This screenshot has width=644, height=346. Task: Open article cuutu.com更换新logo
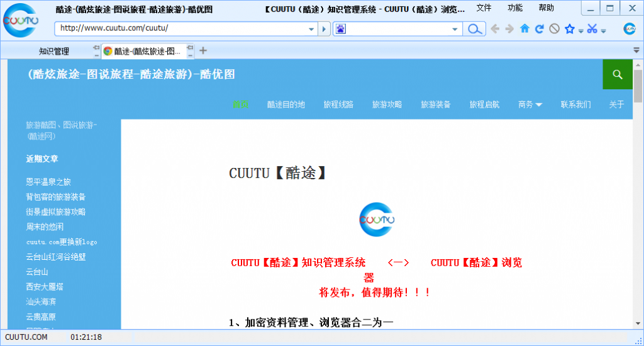[x=62, y=242]
